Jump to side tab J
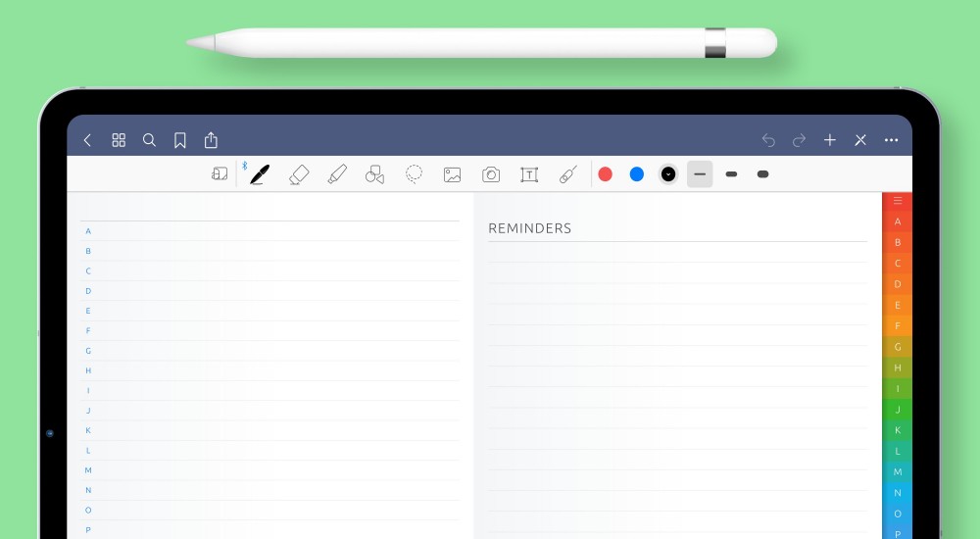The height and width of the screenshot is (539, 980). click(x=898, y=410)
